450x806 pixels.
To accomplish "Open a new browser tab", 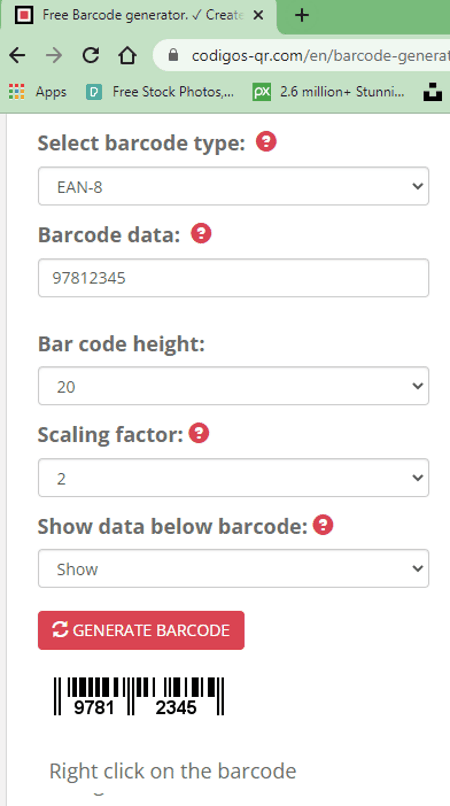I will 302,15.
